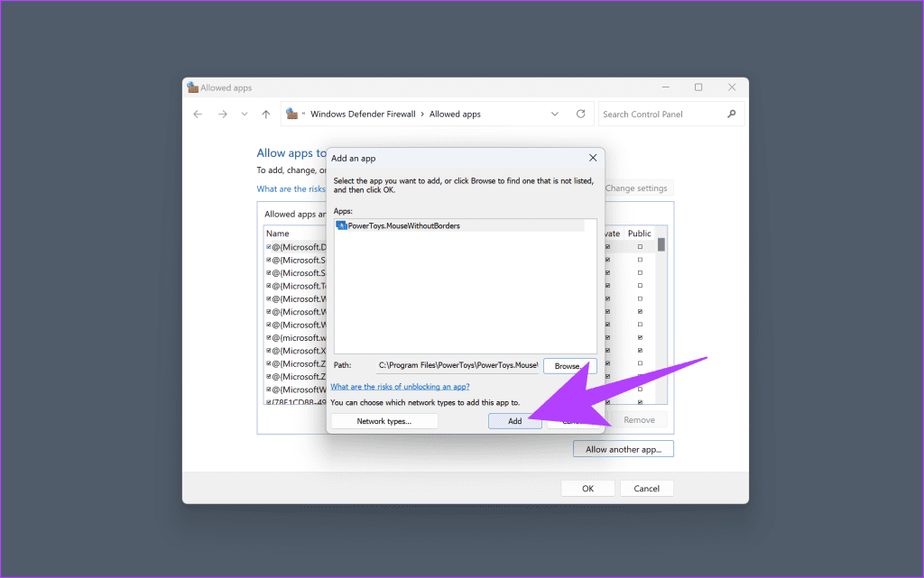The width and height of the screenshot is (924, 578).
Task: Click the Allowed apps breadcrumb
Action: coord(455,115)
